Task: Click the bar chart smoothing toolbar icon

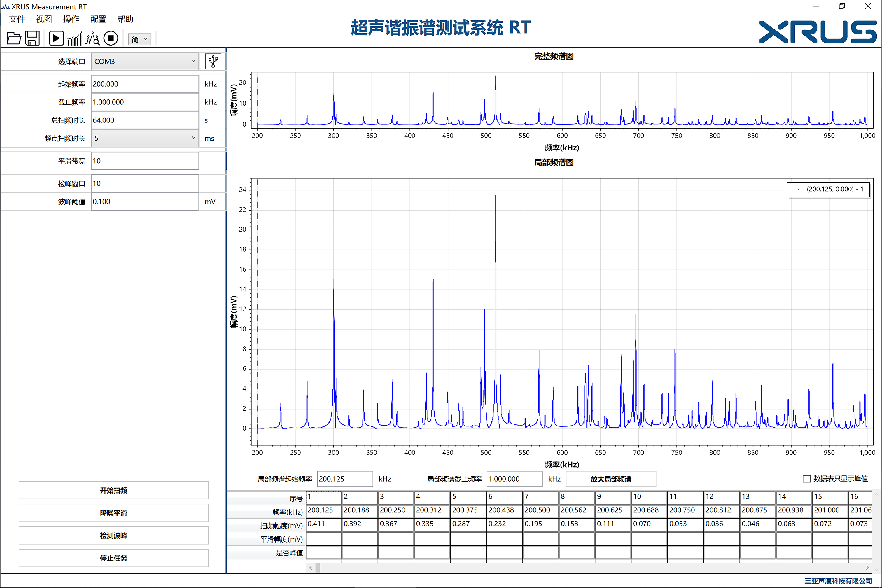Action: coord(74,38)
